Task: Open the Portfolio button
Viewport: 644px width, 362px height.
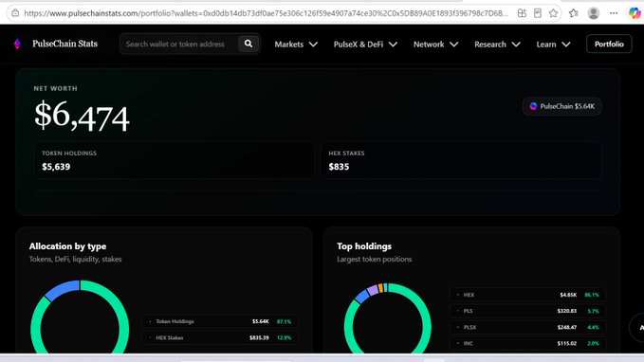Action: pos(609,44)
